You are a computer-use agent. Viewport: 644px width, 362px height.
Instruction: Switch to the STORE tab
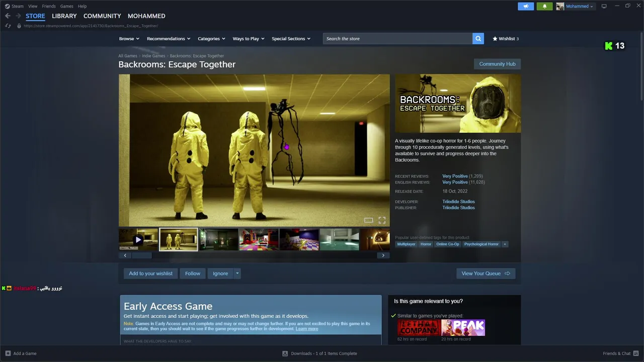coord(35,16)
